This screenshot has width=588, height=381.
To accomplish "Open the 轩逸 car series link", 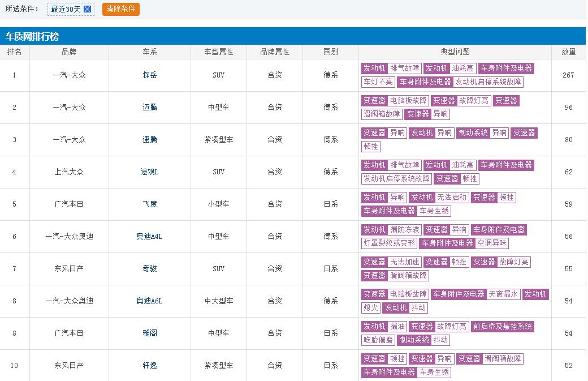I will coord(150,366).
